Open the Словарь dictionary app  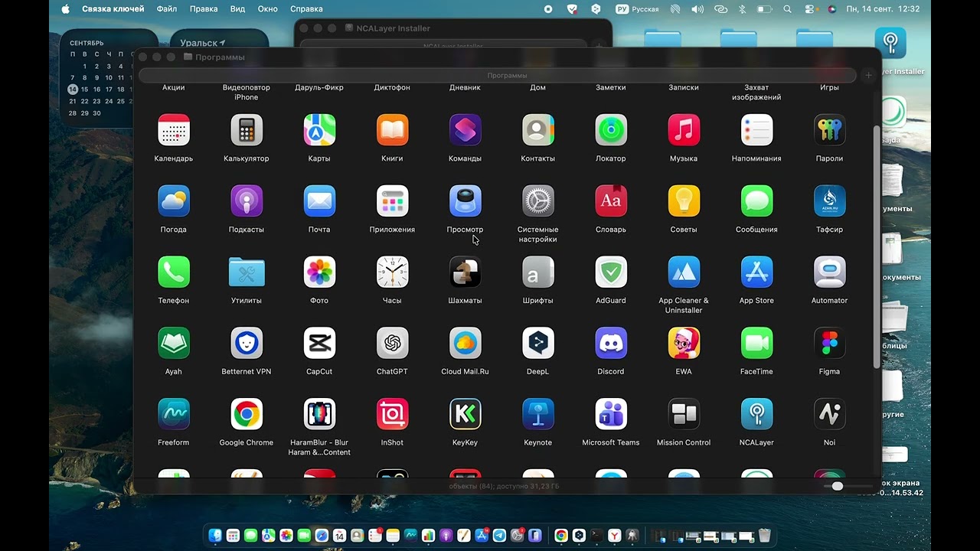611,201
